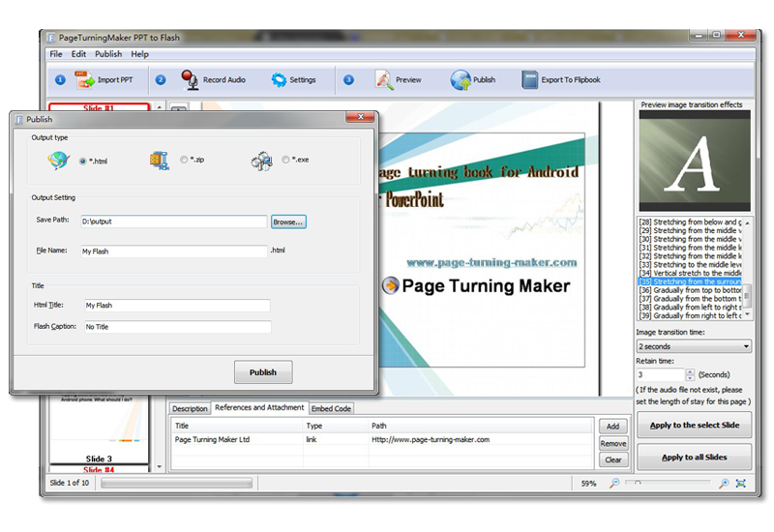The width and height of the screenshot is (774, 532).
Task: Select effect [28] Stretching from below
Action: tap(690, 222)
